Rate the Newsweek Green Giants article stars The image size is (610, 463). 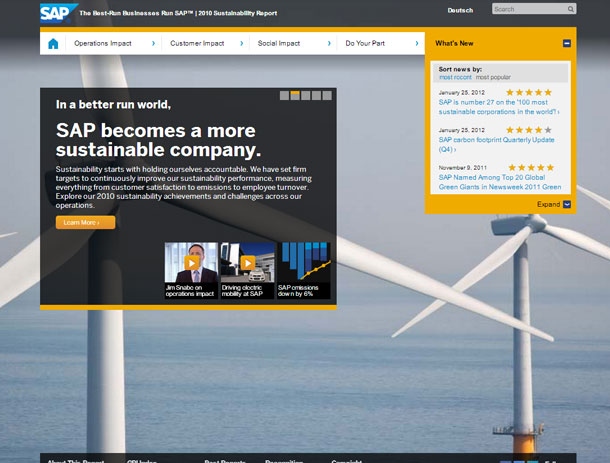pyautogui.click(x=531, y=167)
